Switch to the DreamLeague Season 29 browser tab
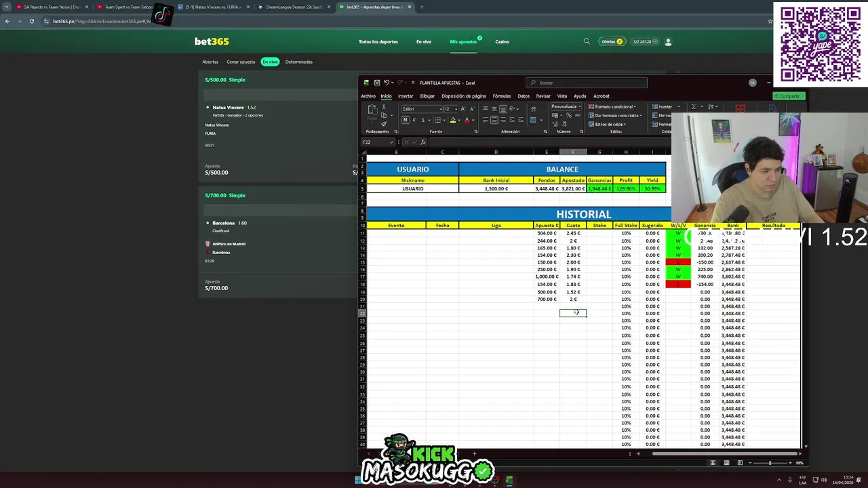The width and height of the screenshot is (868, 488). (x=293, y=7)
